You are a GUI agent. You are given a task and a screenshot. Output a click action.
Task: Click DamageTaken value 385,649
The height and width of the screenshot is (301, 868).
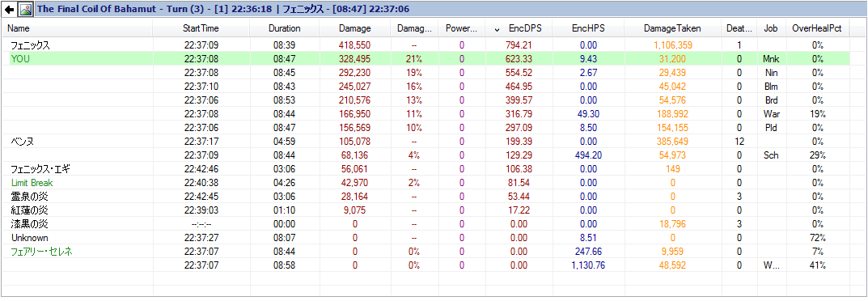tap(672, 142)
